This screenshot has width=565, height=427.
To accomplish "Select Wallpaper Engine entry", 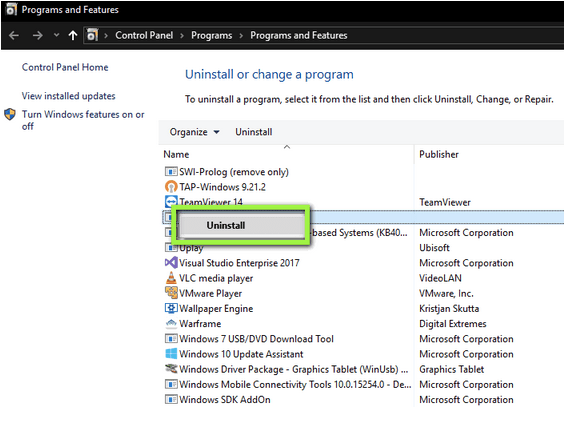I will (x=216, y=309).
